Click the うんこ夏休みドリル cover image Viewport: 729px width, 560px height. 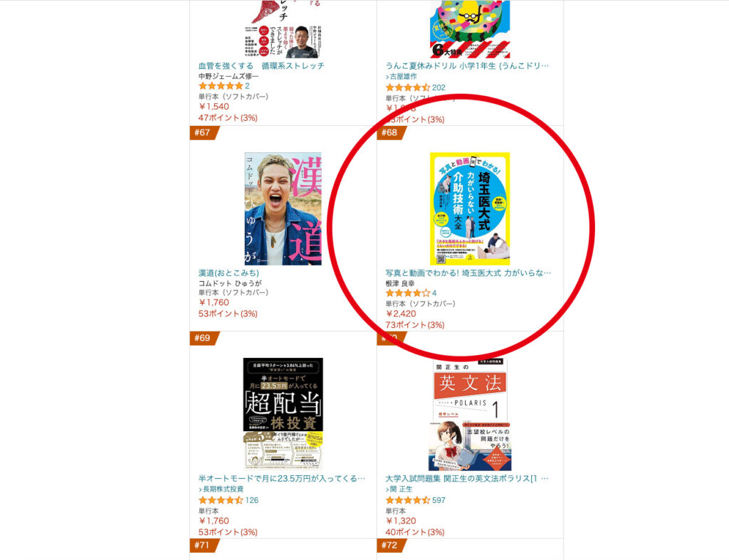point(470,28)
